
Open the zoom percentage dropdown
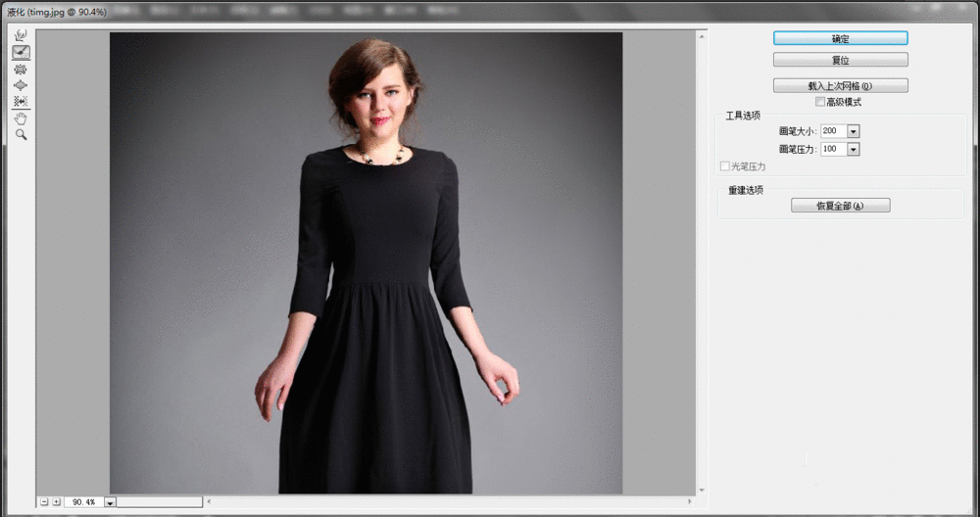tap(110, 502)
